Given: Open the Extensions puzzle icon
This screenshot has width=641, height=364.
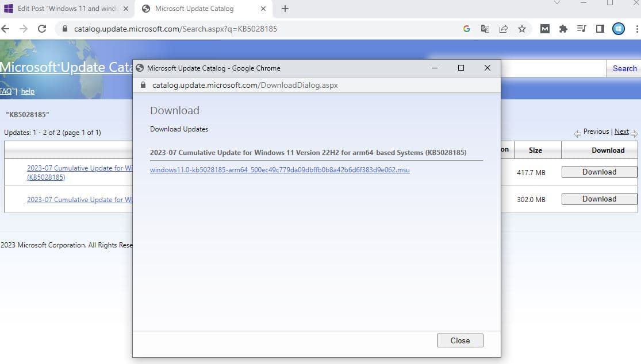Looking at the screenshot, I should click(563, 29).
